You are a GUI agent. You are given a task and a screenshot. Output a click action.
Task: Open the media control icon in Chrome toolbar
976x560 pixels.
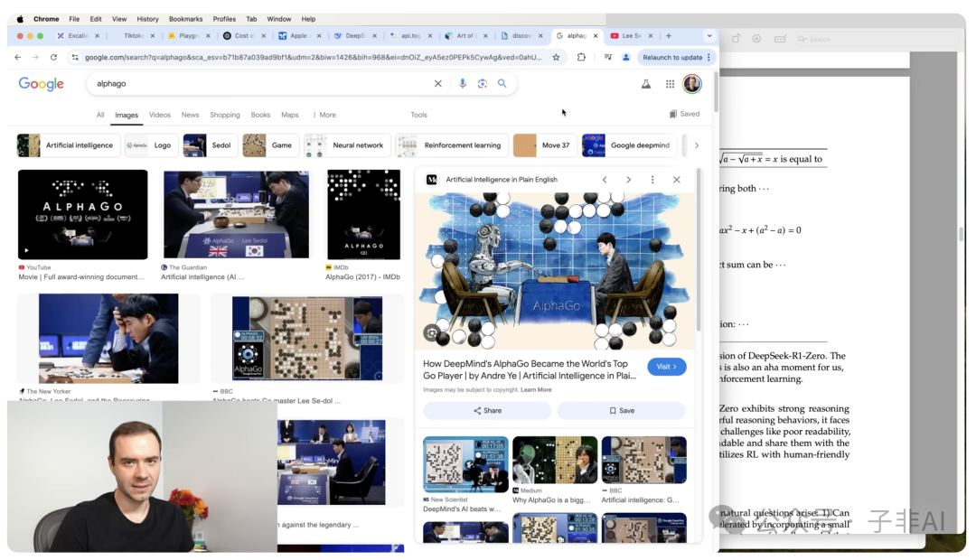608,57
